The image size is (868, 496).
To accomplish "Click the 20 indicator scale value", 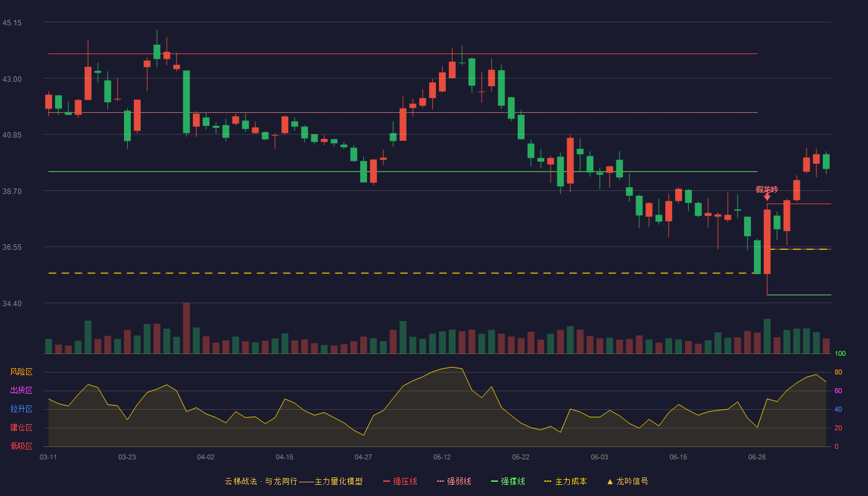I will point(838,428).
